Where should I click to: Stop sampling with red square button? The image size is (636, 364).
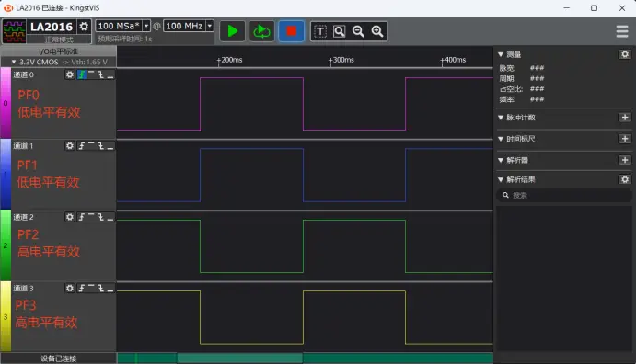[291, 31]
